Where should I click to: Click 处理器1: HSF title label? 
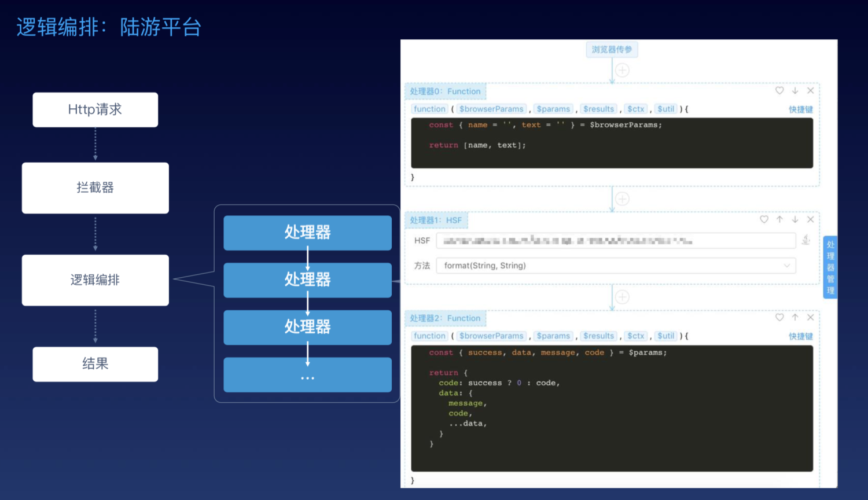[436, 220]
